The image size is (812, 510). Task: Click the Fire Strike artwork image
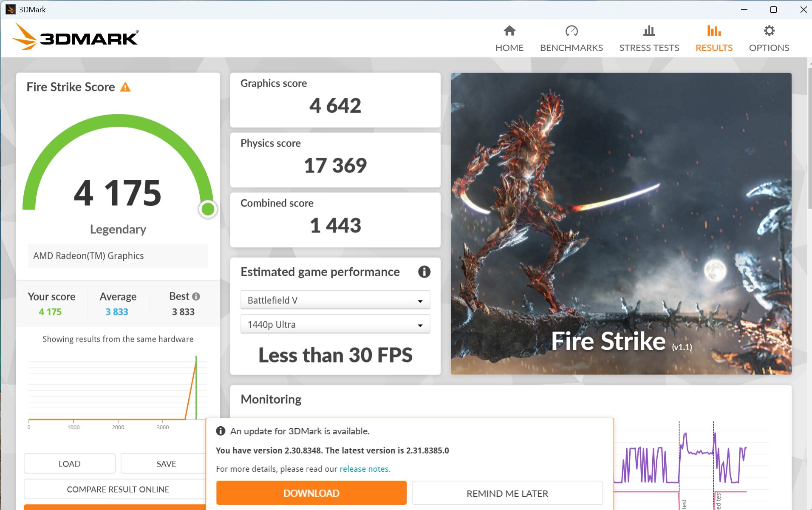[621, 224]
